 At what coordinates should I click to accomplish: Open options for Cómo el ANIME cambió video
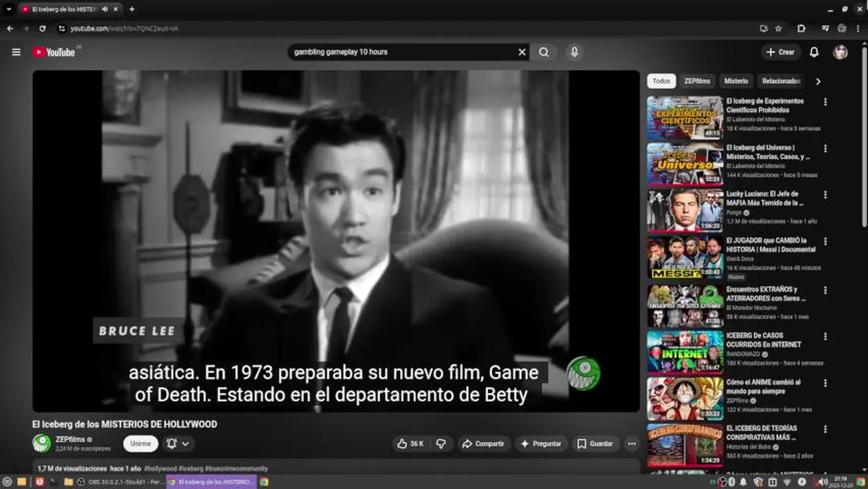coord(825,383)
